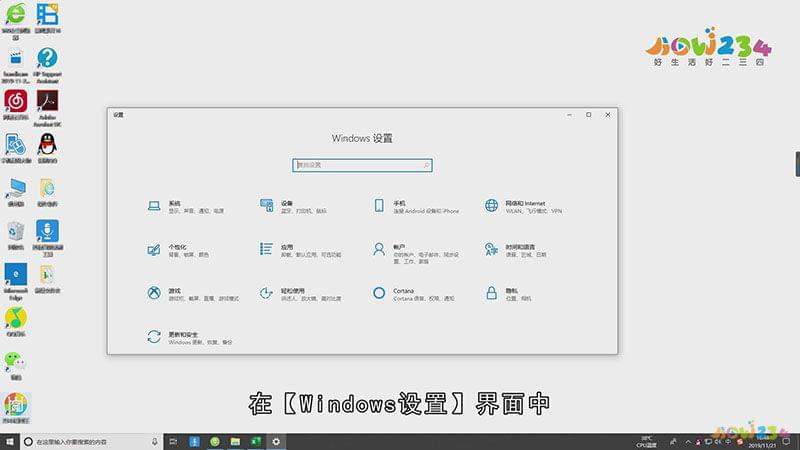Show hidden system tray icons
The height and width of the screenshot is (450, 800).
tap(688, 442)
